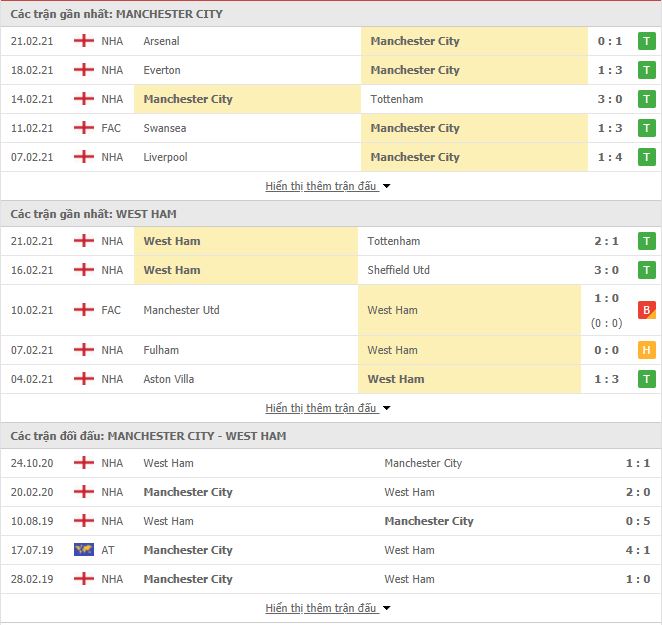Click green T badge for Aston Villa match

point(646,379)
